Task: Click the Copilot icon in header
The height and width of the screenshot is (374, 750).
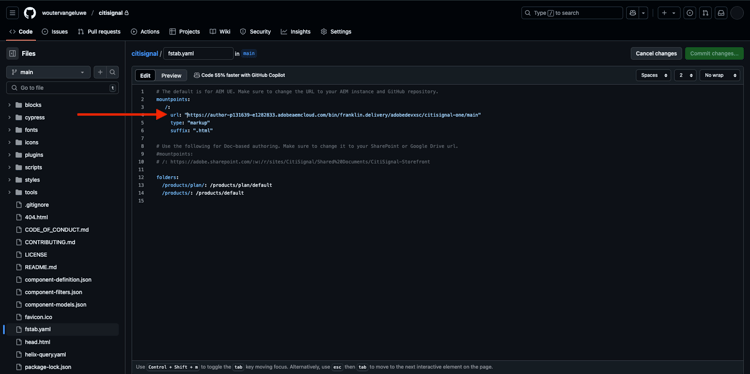Action: 633,13
